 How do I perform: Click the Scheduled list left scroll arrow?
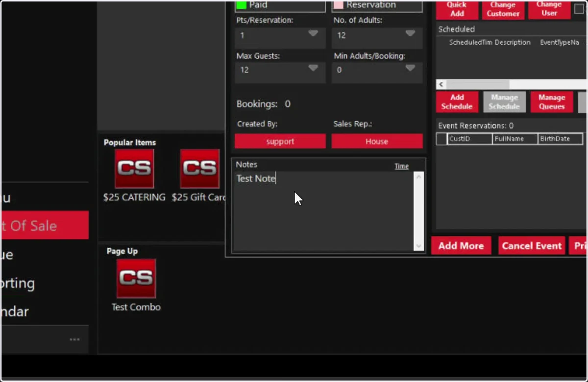pos(441,84)
